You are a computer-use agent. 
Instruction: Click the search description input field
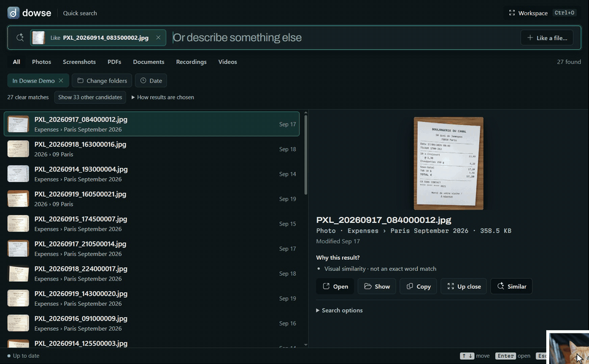click(344, 37)
